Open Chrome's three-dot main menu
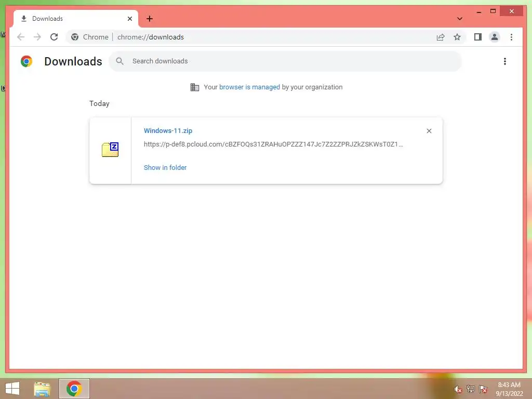Screen dimensions: 532x399 click(x=511, y=37)
